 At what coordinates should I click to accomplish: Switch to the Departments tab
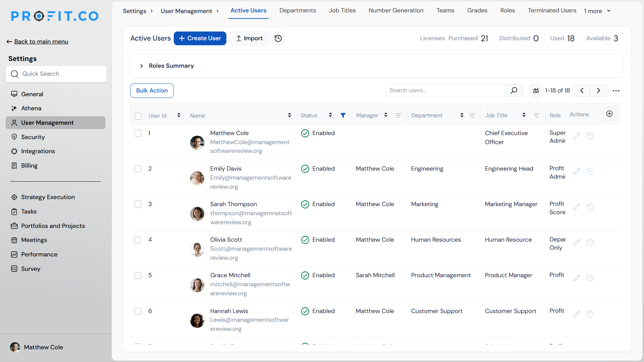tap(298, 10)
